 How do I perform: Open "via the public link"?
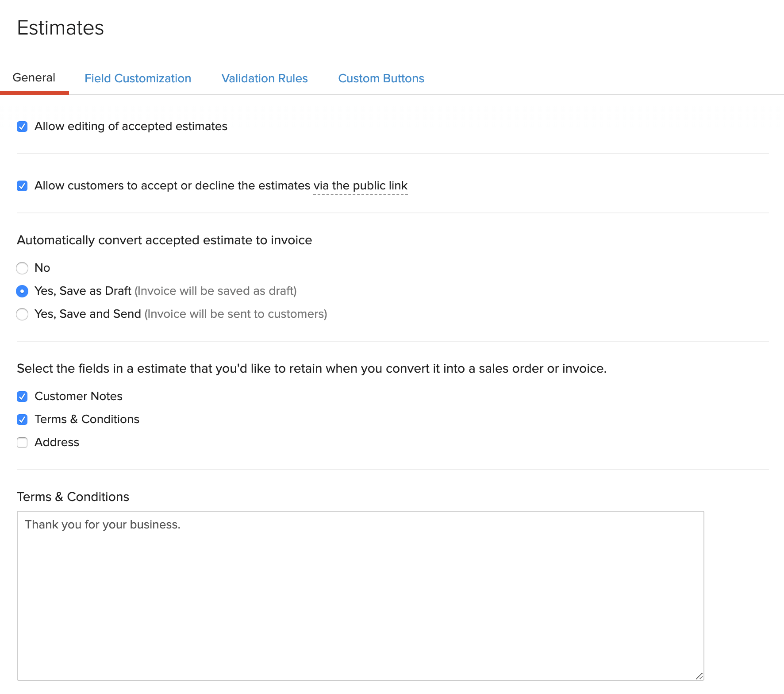(x=359, y=186)
